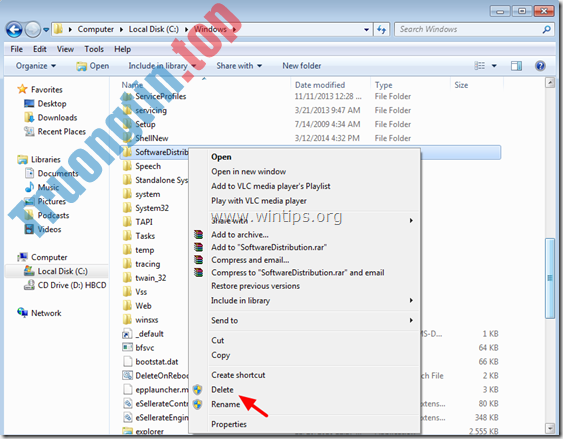
Task: Select Computer in navigation pane
Action: (x=42, y=257)
